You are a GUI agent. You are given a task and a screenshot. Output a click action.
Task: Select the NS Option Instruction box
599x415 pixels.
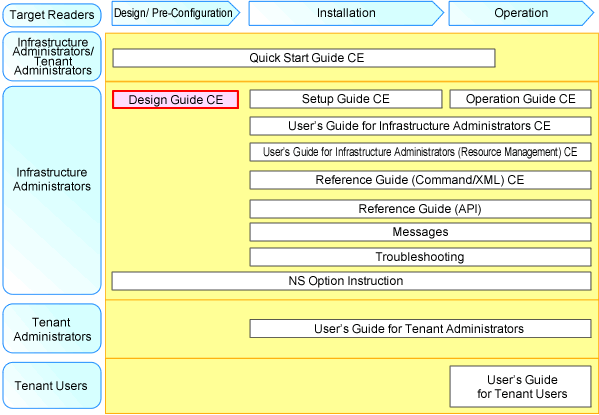(351, 281)
